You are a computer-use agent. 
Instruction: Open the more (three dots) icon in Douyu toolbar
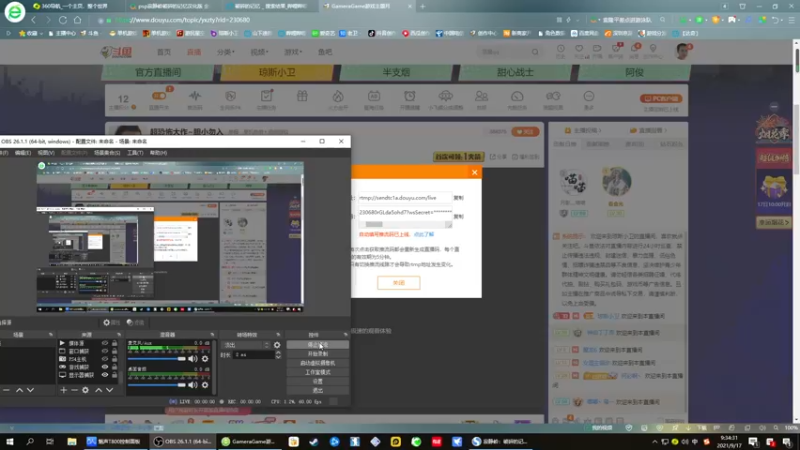coord(589,96)
